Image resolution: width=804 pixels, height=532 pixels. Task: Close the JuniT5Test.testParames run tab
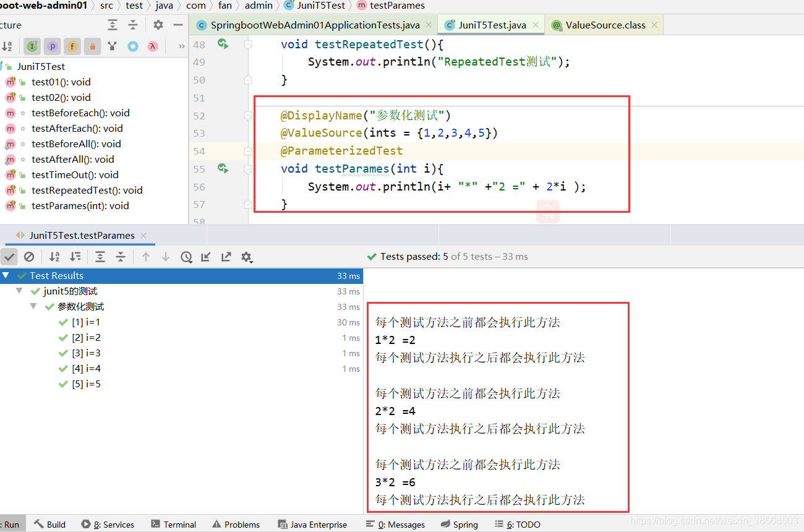pyautogui.click(x=143, y=236)
